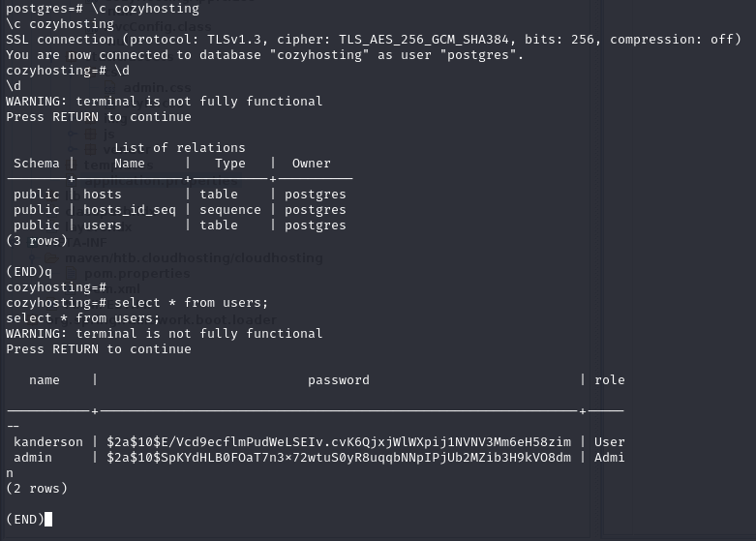Screen dimensions: 756x541
Task: Click the kanderson username in query results
Action: point(47,441)
